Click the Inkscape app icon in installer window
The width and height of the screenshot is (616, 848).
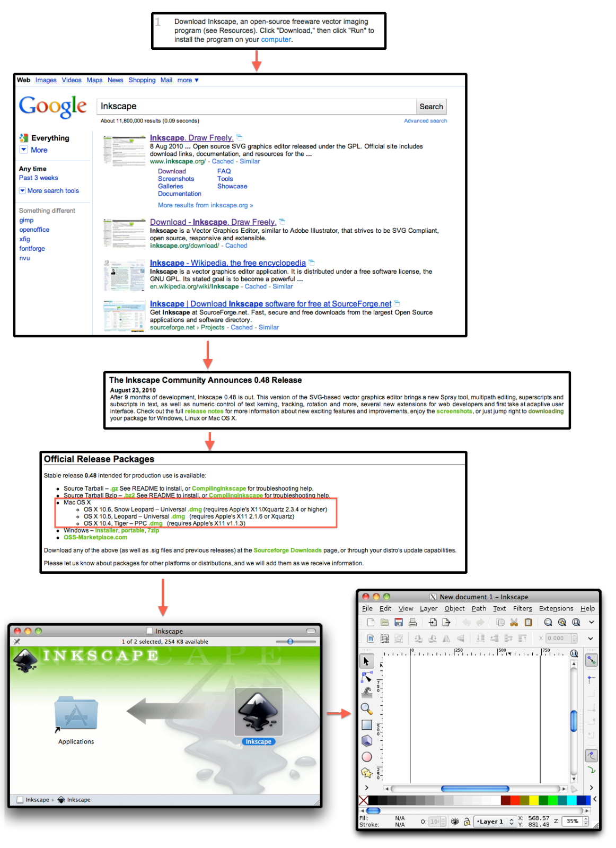pyautogui.click(x=258, y=712)
